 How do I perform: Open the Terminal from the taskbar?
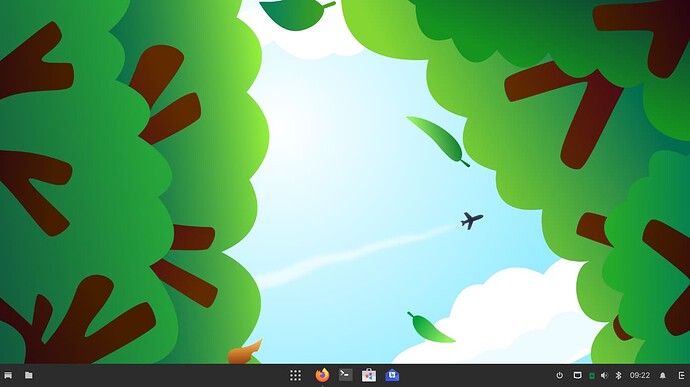tap(345, 375)
